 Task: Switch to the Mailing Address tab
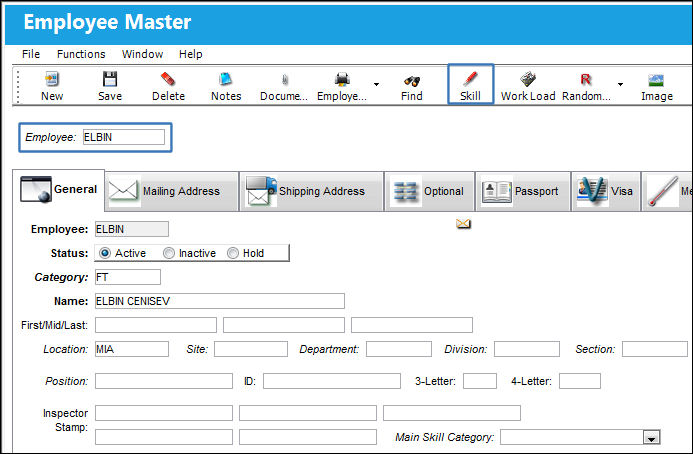pyautogui.click(x=172, y=191)
